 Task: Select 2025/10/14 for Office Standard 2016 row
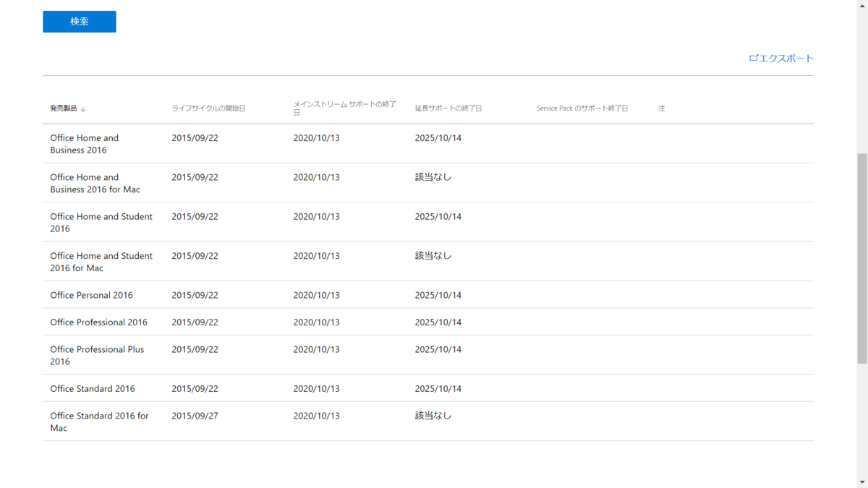[x=438, y=389]
